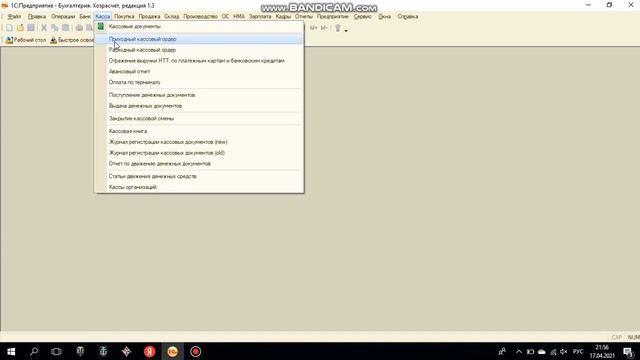Image resolution: width=640 pixels, height=360 pixels.
Task: Open the Отчеты menu
Action: (x=304, y=17)
